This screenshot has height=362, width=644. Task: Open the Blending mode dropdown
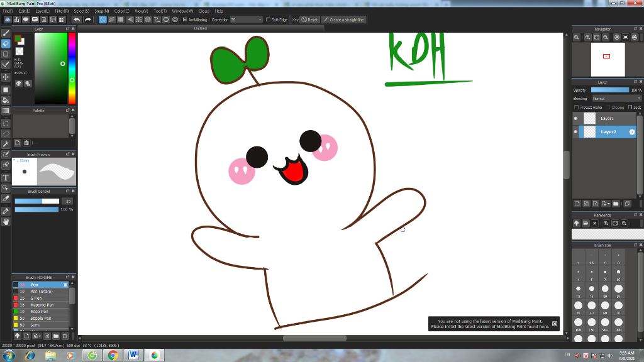pos(616,99)
